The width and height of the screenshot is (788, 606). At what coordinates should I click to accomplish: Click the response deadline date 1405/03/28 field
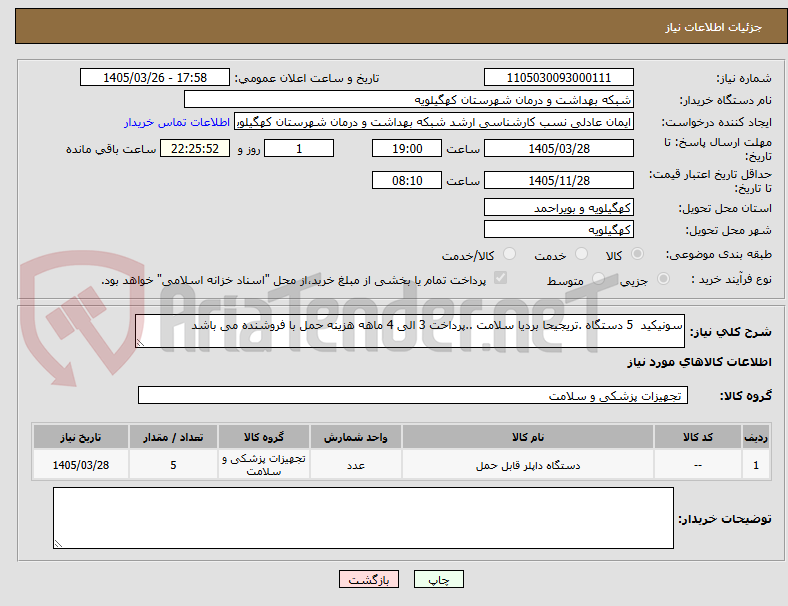point(558,148)
